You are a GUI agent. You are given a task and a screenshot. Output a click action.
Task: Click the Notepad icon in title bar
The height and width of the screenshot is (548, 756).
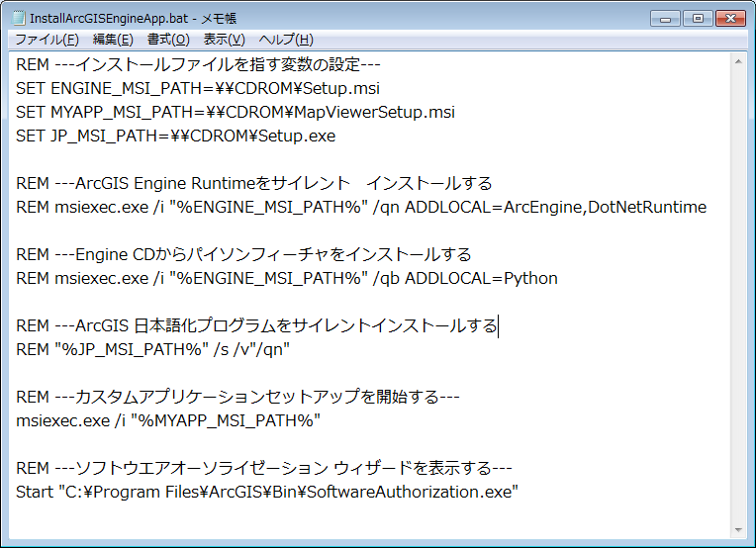tap(19, 18)
